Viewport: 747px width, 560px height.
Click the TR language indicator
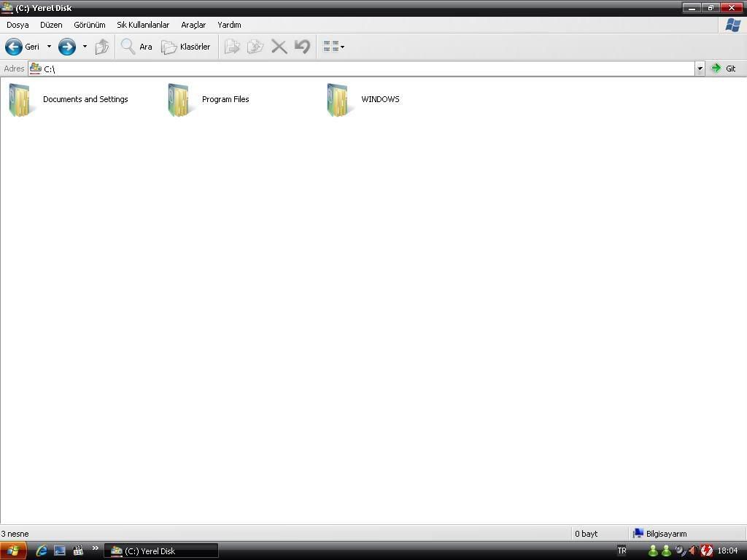click(622, 551)
